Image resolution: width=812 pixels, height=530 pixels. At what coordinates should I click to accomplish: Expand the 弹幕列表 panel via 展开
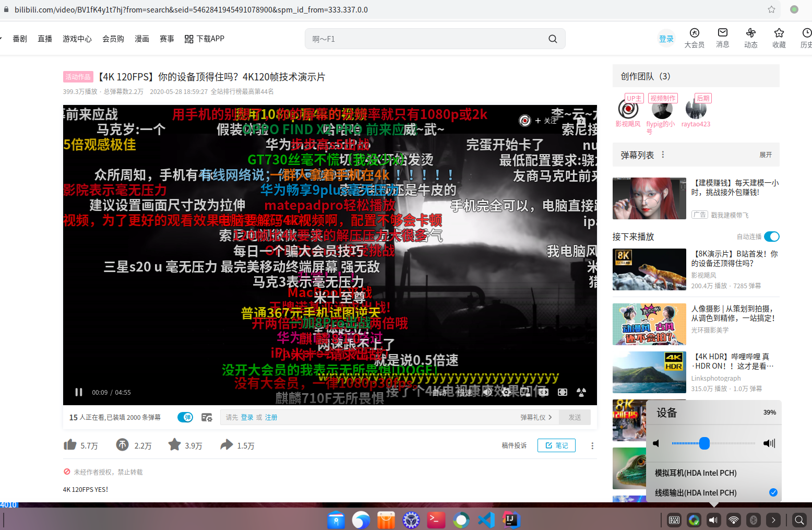(x=766, y=155)
